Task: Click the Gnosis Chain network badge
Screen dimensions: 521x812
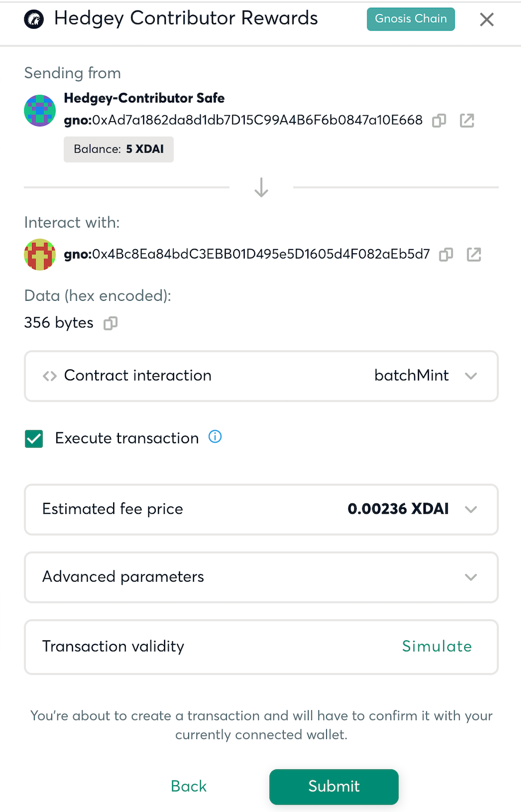Action: coord(410,19)
